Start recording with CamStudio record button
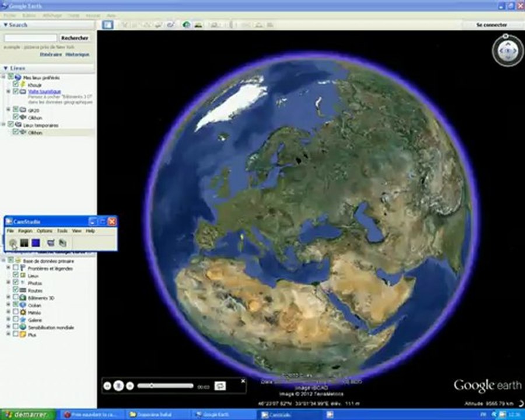The image size is (525, 420). tap(13, 243)
